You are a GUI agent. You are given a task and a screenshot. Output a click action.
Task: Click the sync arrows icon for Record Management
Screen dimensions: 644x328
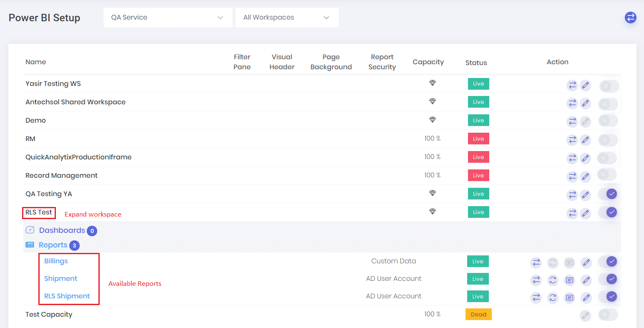pyautogui.click(x=572, y=177)
